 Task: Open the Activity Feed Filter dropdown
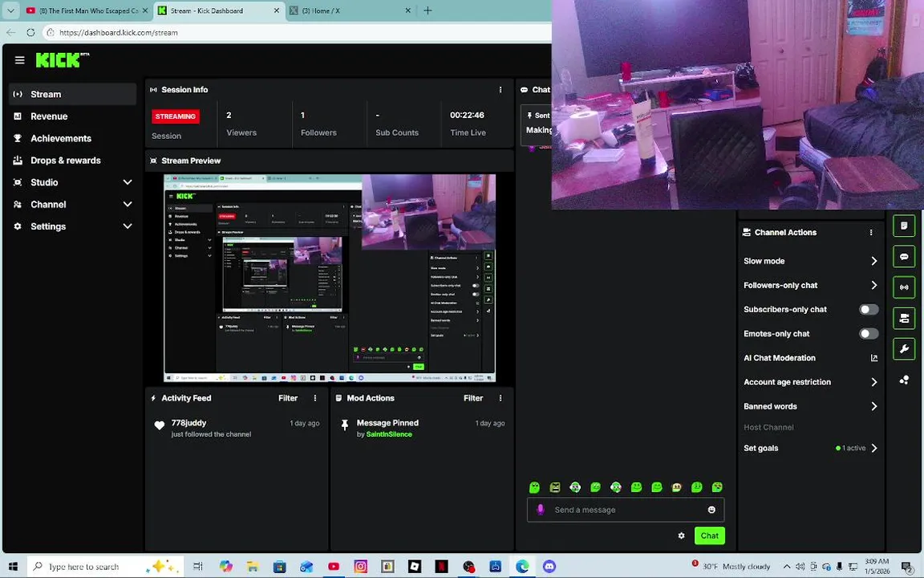tap(288, 398)
